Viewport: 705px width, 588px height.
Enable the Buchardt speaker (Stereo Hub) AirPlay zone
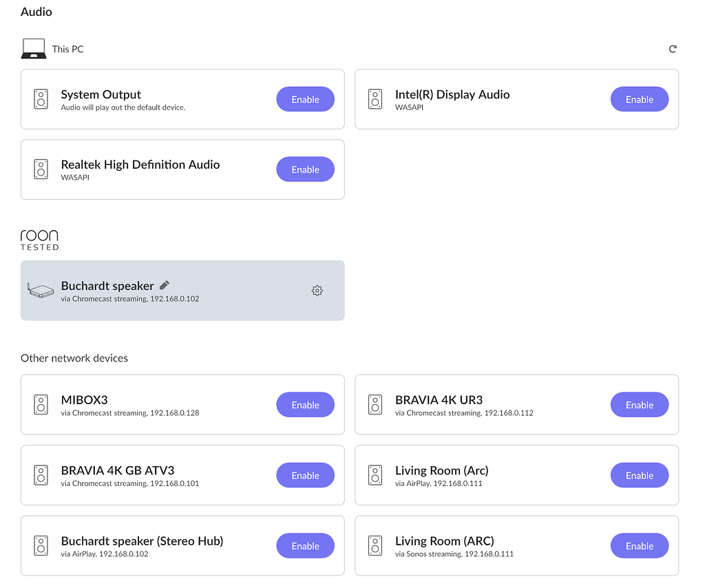pos(305,545)
